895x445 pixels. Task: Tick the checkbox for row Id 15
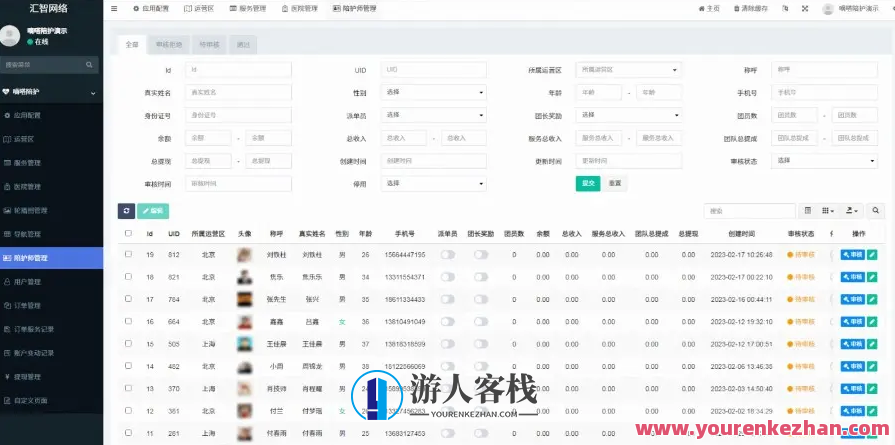point(128,343)
